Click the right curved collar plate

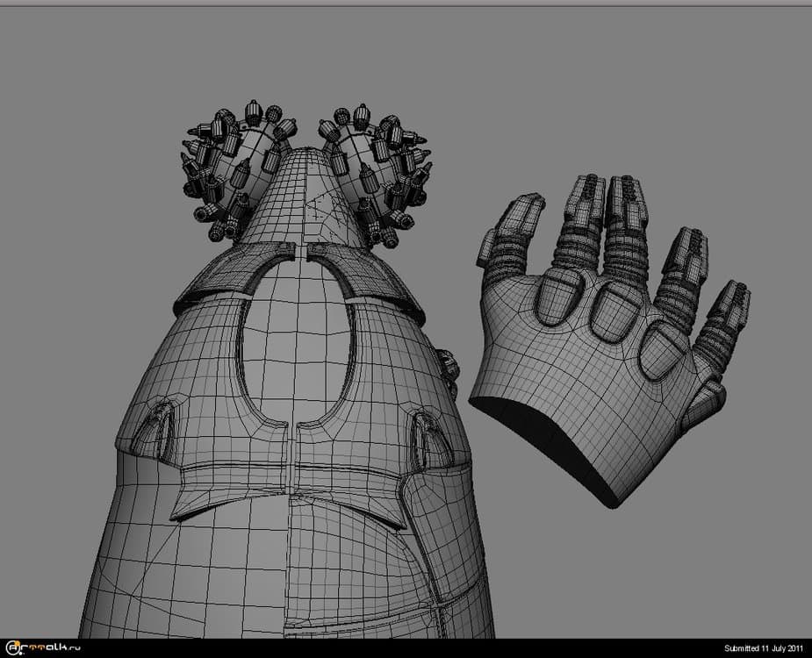coord(364,272)
